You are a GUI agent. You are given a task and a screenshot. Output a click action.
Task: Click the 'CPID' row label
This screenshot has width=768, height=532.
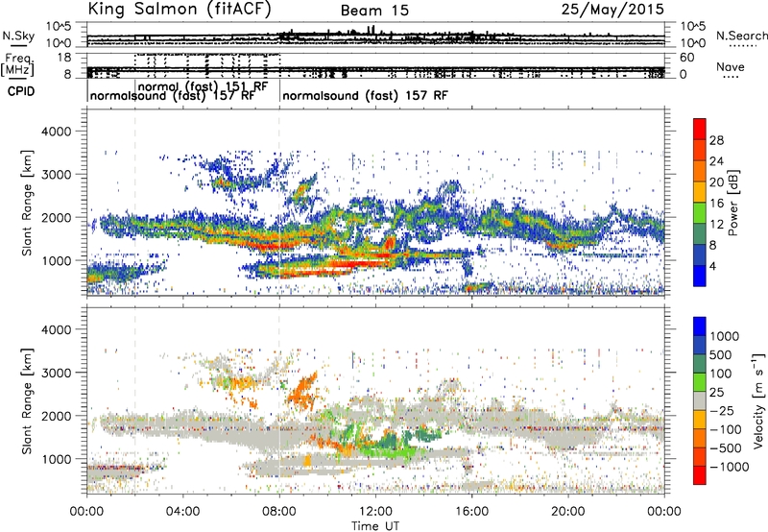pos(21,91)
